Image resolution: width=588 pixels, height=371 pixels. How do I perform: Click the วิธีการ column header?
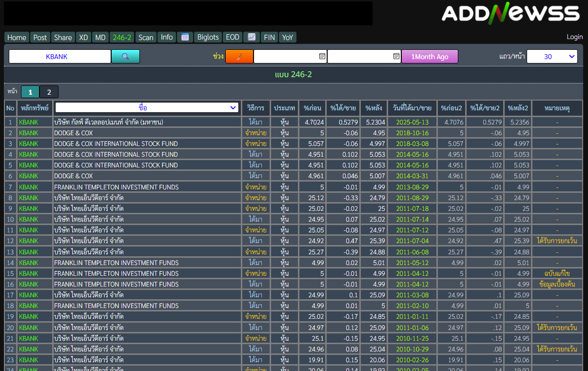[x=256, y=107]
